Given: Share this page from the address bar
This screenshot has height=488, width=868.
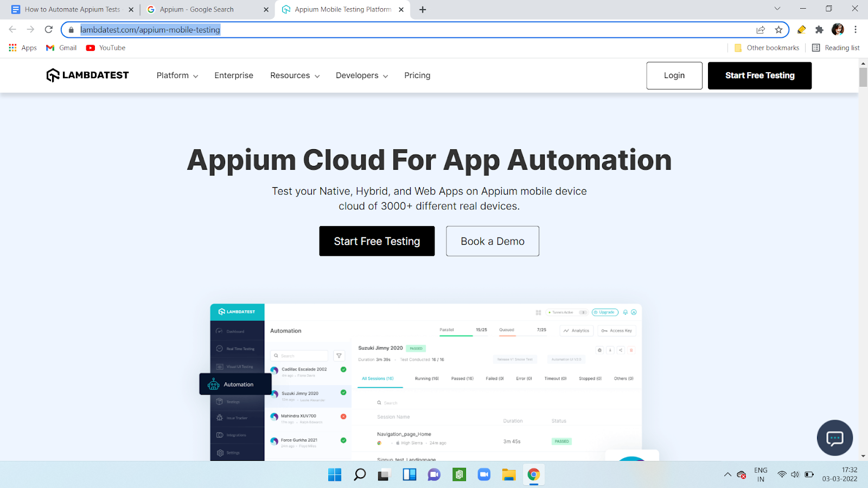Looking at the screenshot, I should pos(761,30).
